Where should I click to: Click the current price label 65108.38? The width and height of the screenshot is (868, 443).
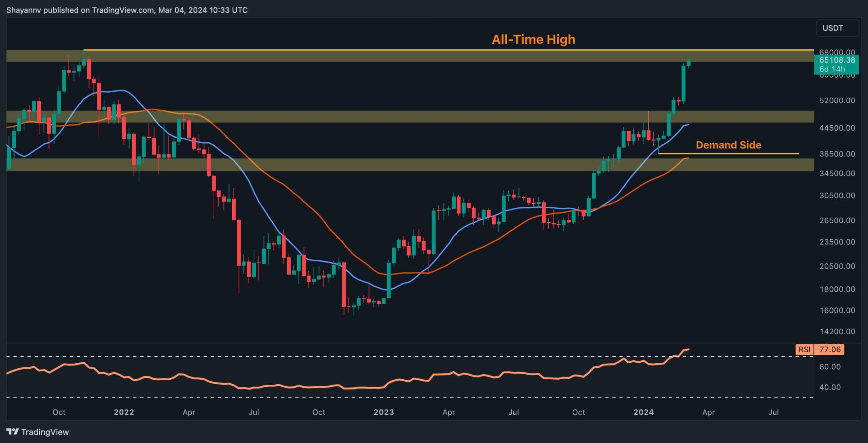tap(836, 60)
